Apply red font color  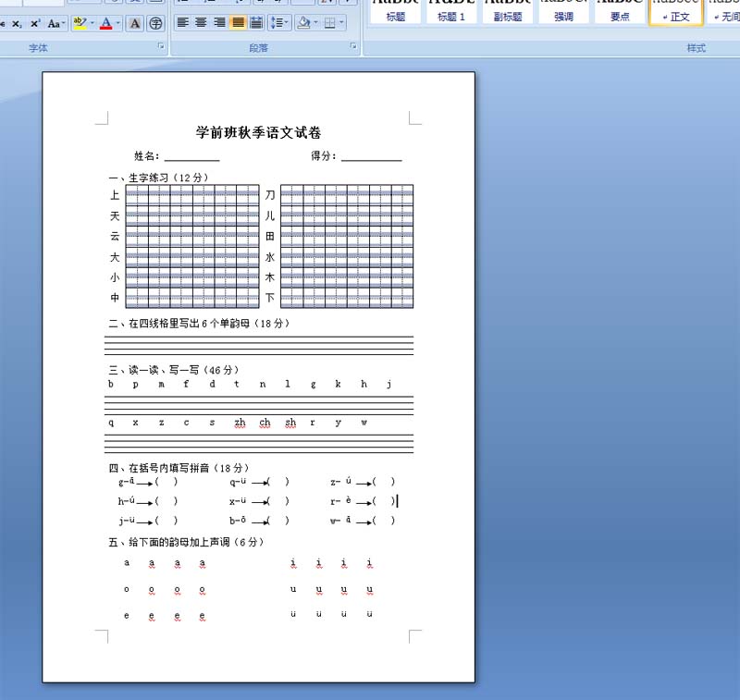pos(106,23)
